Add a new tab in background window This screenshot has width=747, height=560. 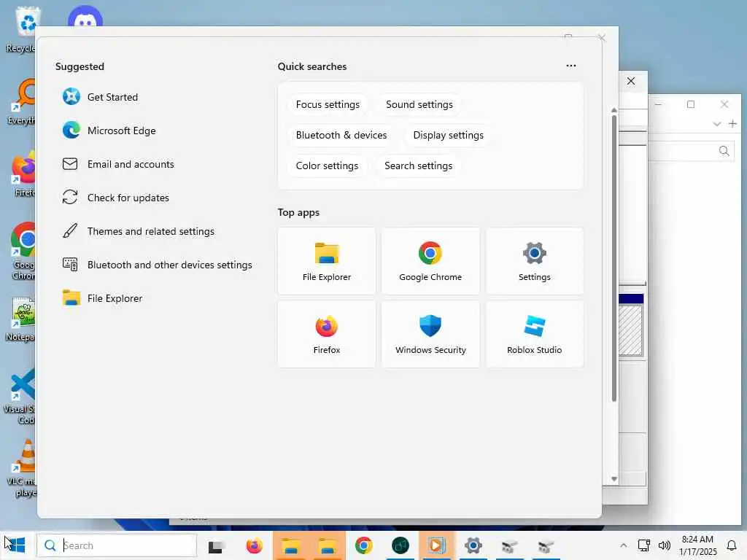[732, 124]
